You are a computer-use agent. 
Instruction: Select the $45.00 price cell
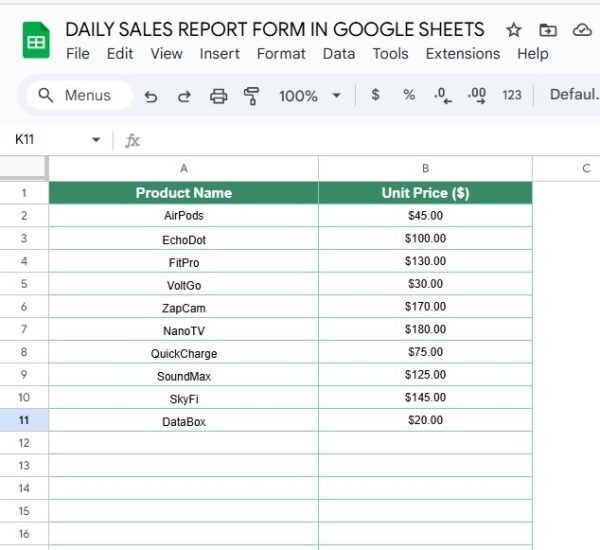[425, 216]
